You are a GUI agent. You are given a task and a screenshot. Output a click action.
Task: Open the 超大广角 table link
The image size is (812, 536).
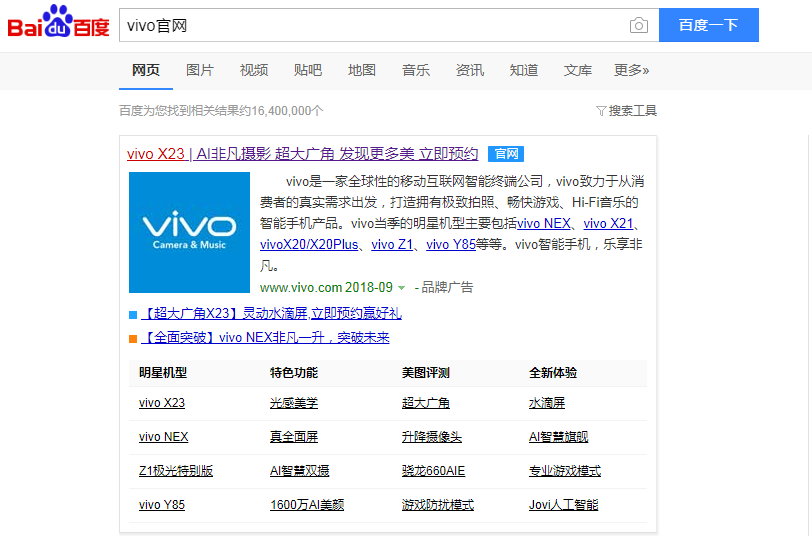coord(426,403)
